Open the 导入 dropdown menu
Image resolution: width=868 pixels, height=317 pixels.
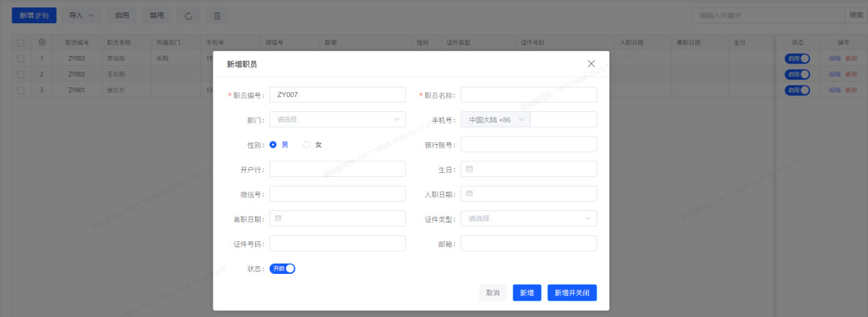[81, 15]
